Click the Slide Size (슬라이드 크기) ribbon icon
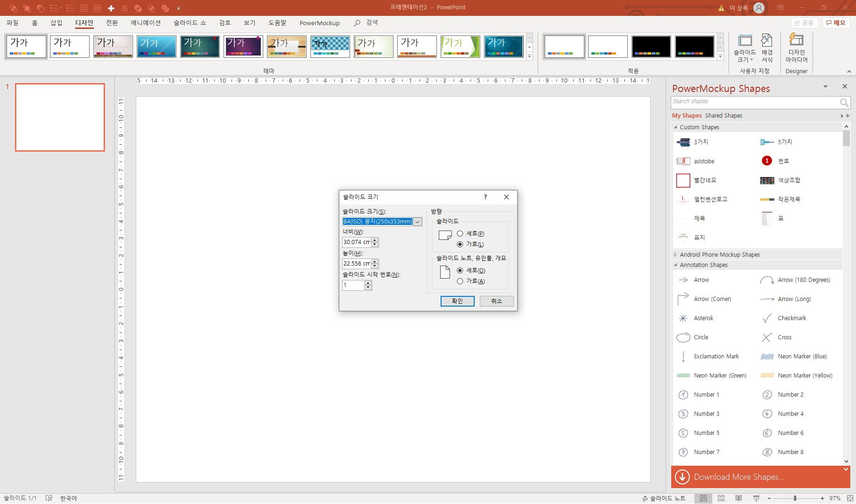856x504 pixels. point(744,48)
